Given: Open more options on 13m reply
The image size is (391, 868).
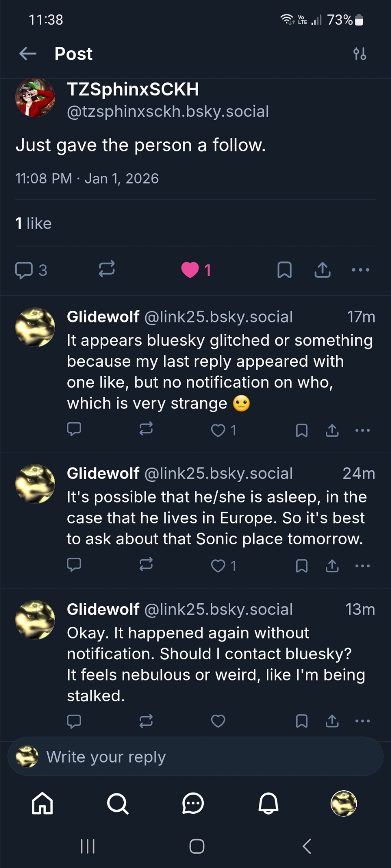Looking at the screenshot, I should pos(362,721).
